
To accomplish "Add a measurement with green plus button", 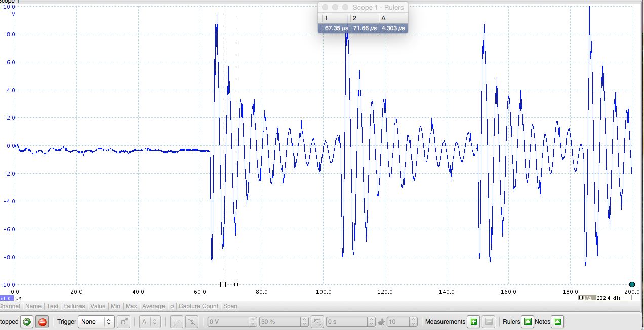I will coord(474,322).
